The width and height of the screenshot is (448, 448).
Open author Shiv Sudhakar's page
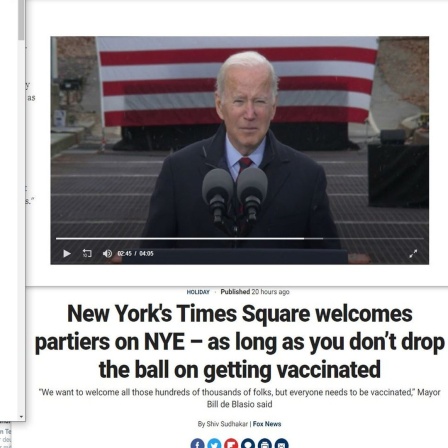(227, 424)
